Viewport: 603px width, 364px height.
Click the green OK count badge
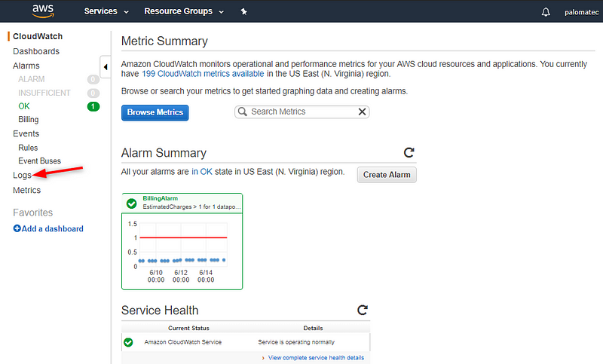tap(93, 106)
